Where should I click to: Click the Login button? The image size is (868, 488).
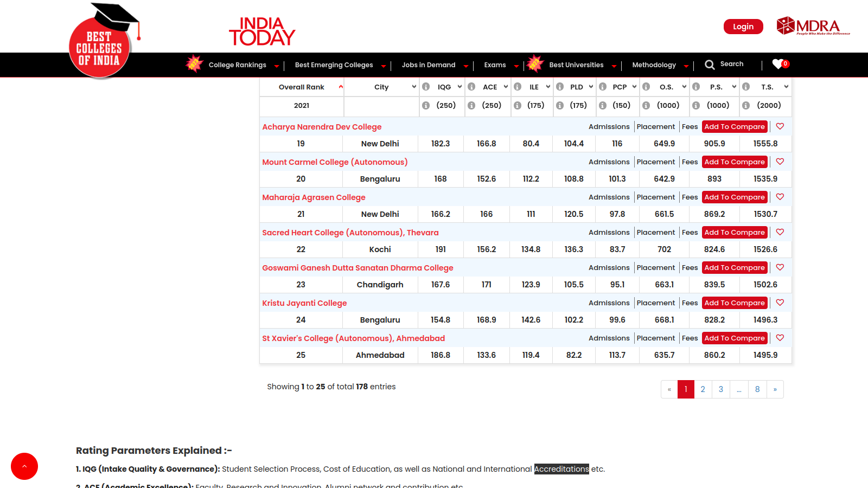point(743,27)
